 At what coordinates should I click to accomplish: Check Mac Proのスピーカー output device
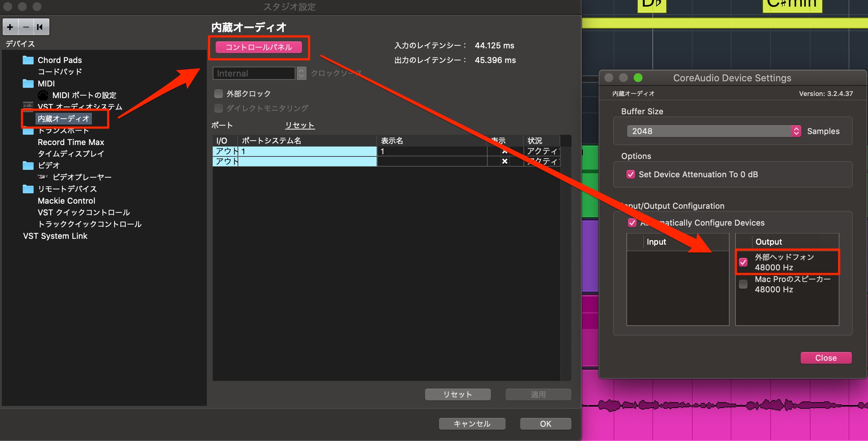[743, 284]
